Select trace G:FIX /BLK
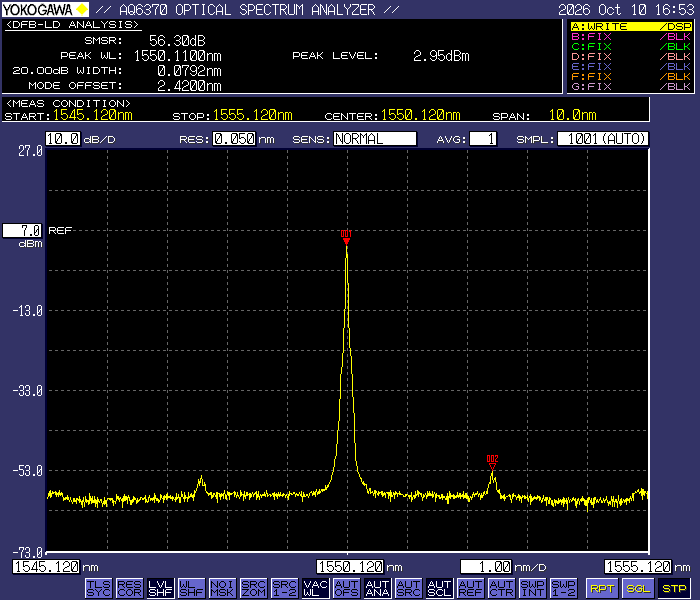Viewport: 700px width, 600px height. tap(631, 86)
